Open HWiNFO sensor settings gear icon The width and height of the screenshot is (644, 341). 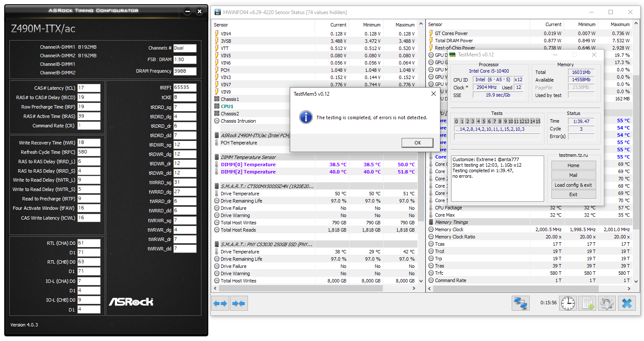606,303
